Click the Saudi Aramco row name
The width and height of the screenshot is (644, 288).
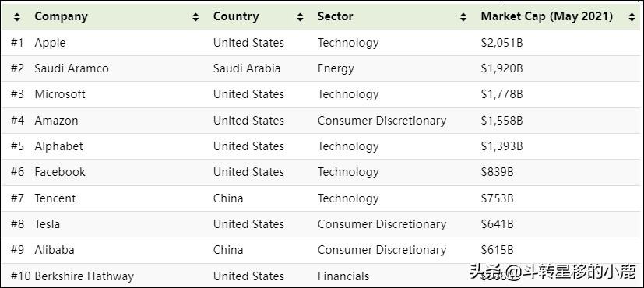click(72, 68)
